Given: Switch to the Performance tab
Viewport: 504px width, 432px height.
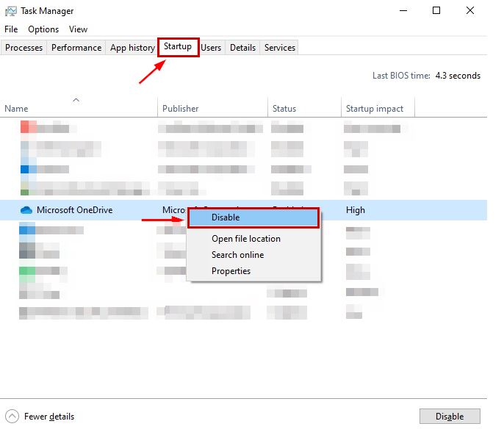Looking at the screenshot, I should (76, 48).
